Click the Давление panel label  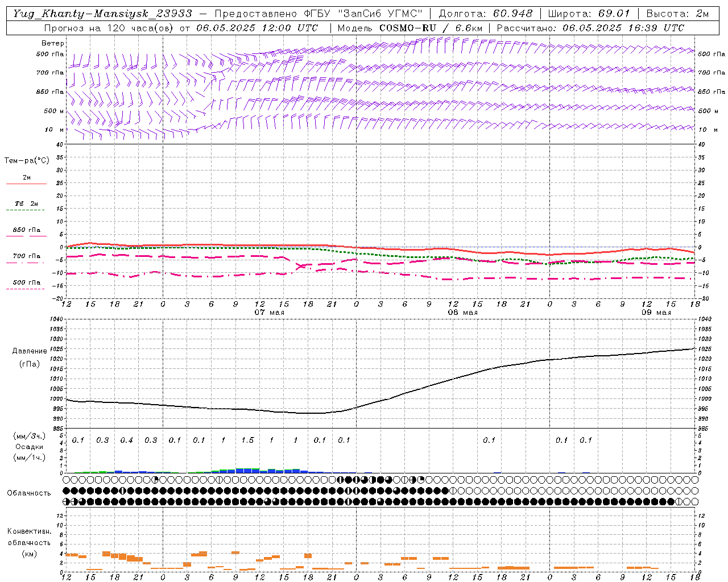click(30, 351)
